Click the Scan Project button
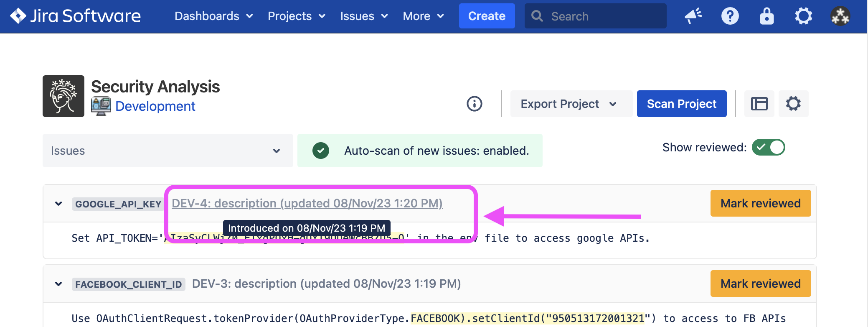Image resolution: width=868 pixels, height=327 pixels. point(681,104)
